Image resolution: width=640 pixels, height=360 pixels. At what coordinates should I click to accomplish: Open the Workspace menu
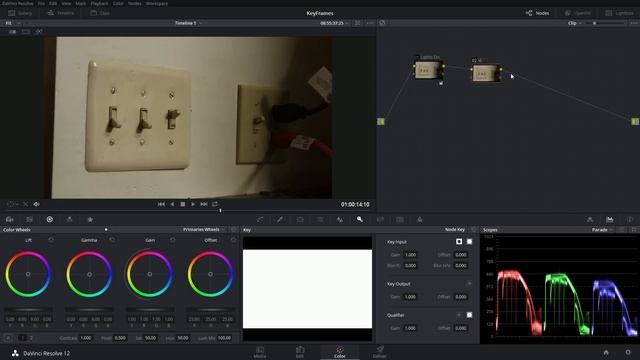[157, 3]
